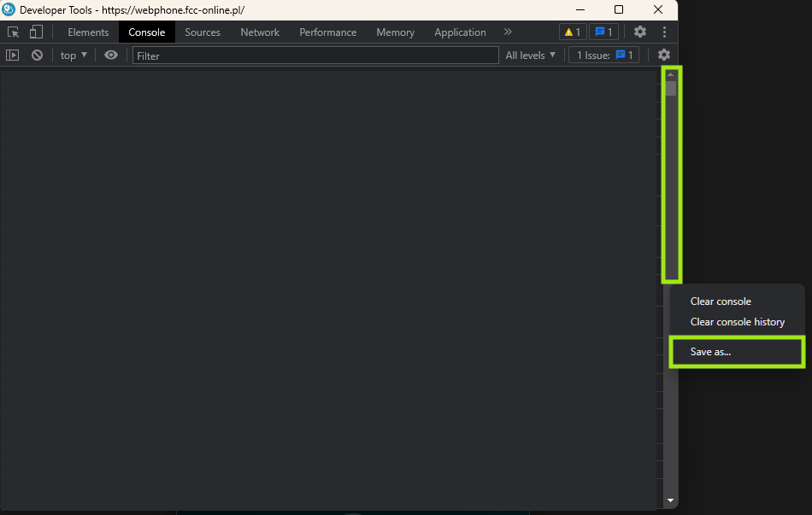The image size is (812, 515).
Task: Click the scrollbar down arrow
Action: coord(671,500)
